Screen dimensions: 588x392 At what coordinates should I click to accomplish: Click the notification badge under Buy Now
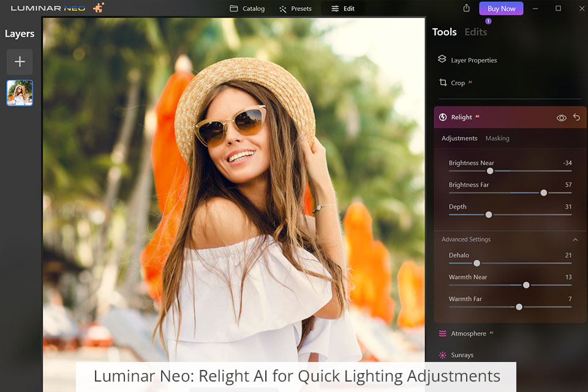coord(488,21)
